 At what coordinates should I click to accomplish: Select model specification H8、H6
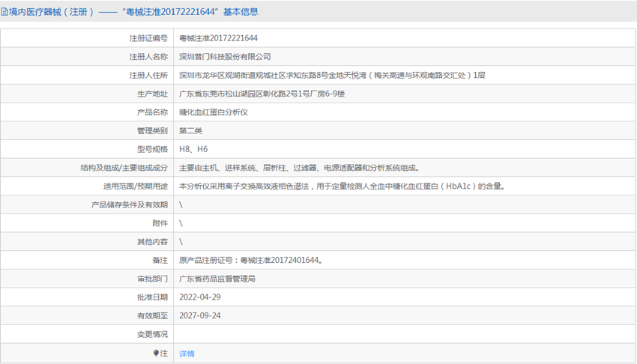pos(193,149)
